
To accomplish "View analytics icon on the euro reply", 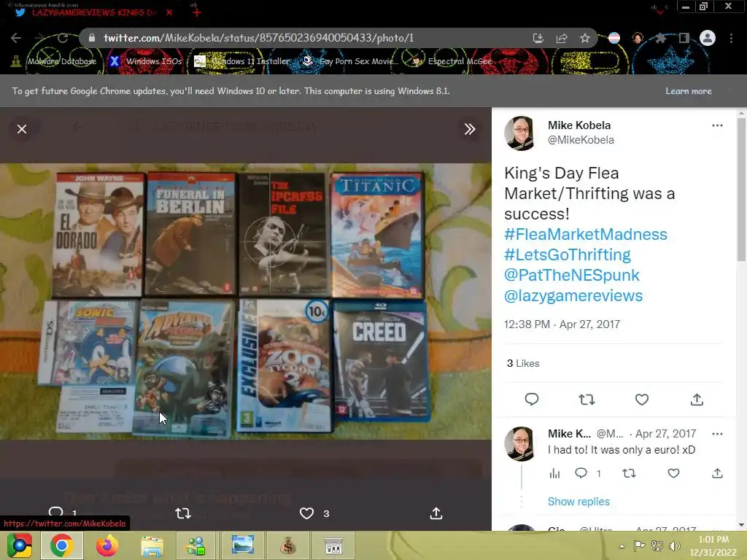I will point(554,473).
